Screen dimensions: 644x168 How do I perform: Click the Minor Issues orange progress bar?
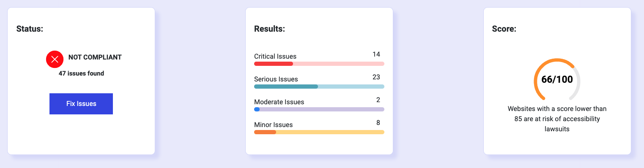319,132
